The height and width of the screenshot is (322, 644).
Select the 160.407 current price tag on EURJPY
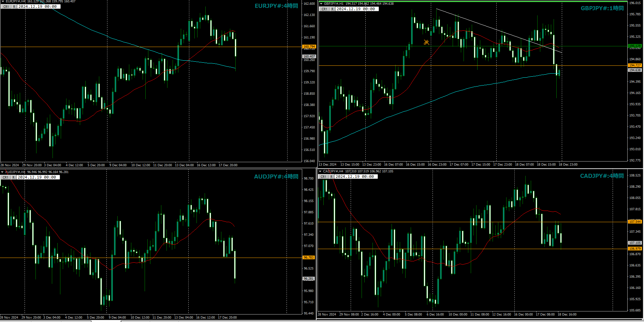(309, 57)
